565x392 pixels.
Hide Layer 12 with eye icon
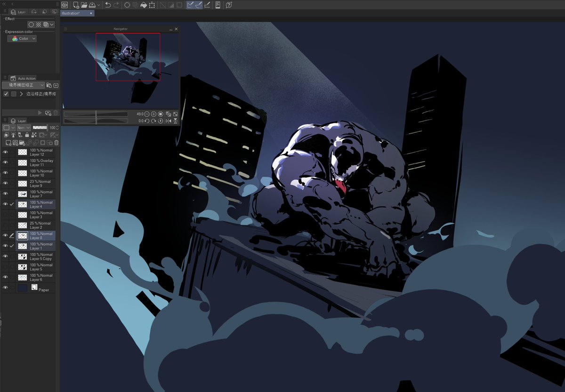click(x=5, y=152)
